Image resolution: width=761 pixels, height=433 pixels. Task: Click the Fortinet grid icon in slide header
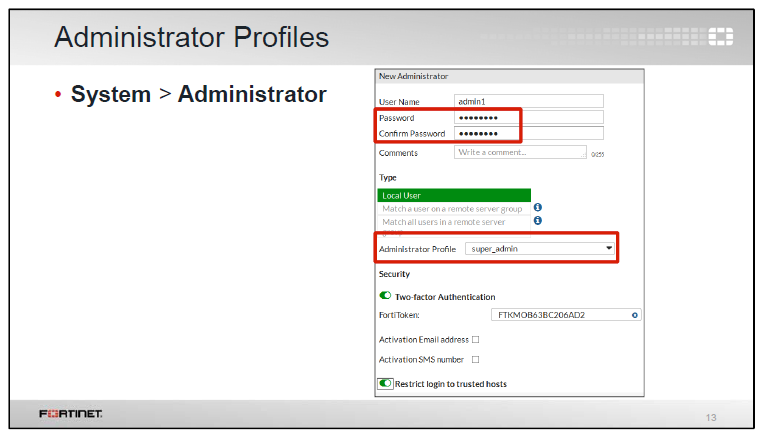click(x=720, y=38)
